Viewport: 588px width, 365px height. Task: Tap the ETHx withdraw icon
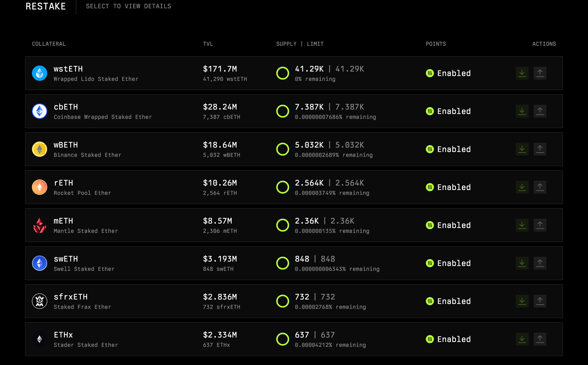[x=540, y=339]
